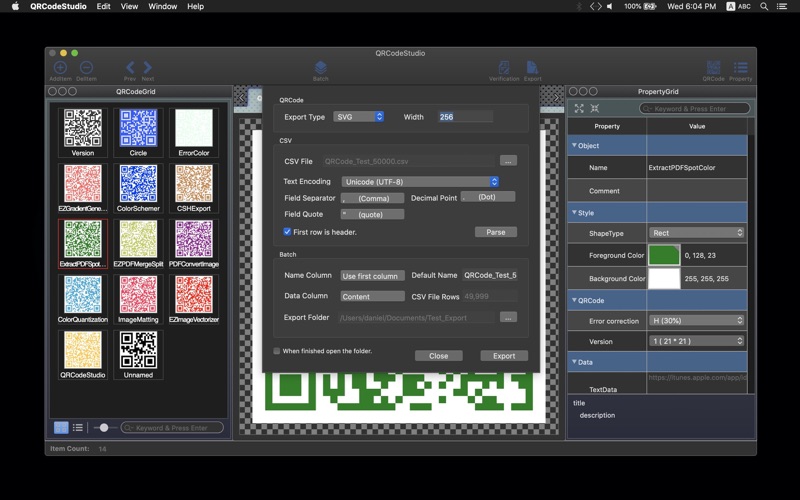The height and width of the screenshot is (500, 800).
Task: Switch QRCodeGrid to thumbnail grid view
Action: [61, 428]
